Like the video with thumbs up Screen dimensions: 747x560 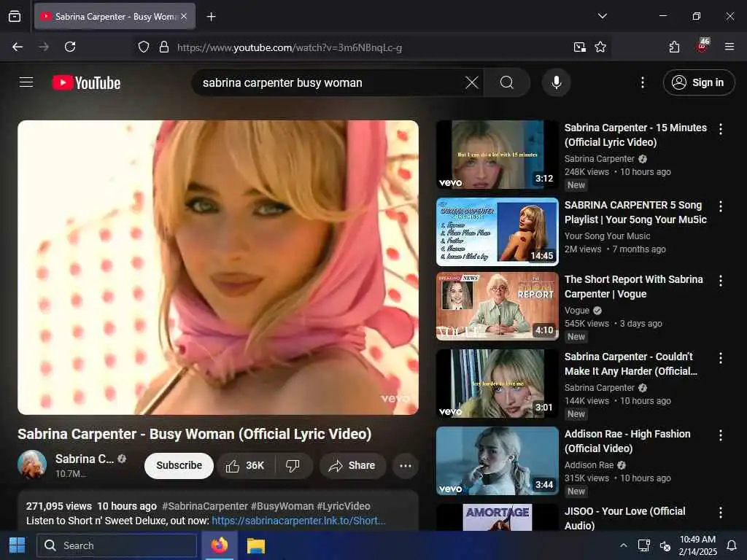245,466
